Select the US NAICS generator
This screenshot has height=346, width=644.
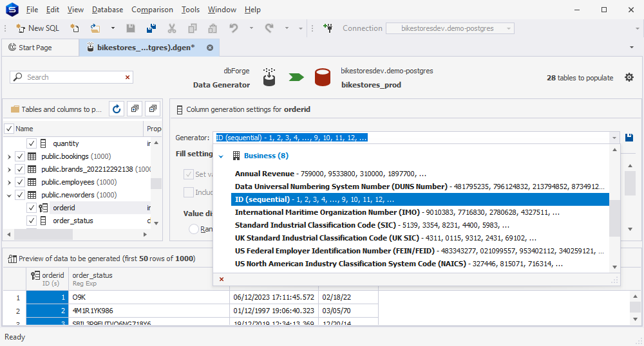(420, 264)
